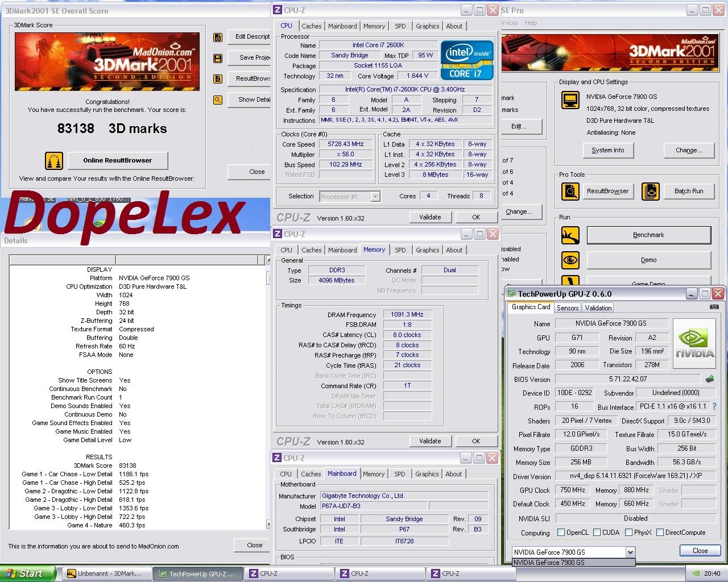The image size is (728, 582).
Task: Click the Core Speed 5728.43 MHz value
Action: (346, 144)
